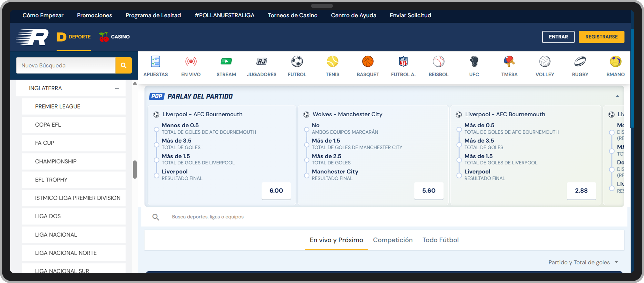
Task: Select the TMesa paddle icon
Action: point(509,61)
